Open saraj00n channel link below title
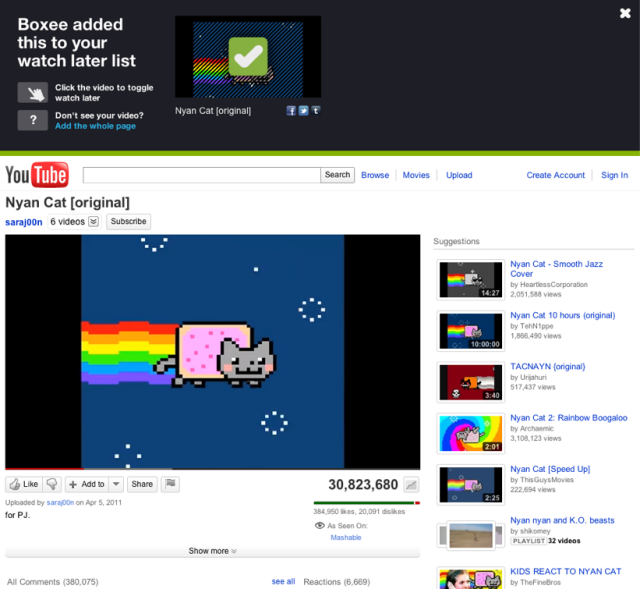Screen dimensions: 640x589 tap(24, 222)
